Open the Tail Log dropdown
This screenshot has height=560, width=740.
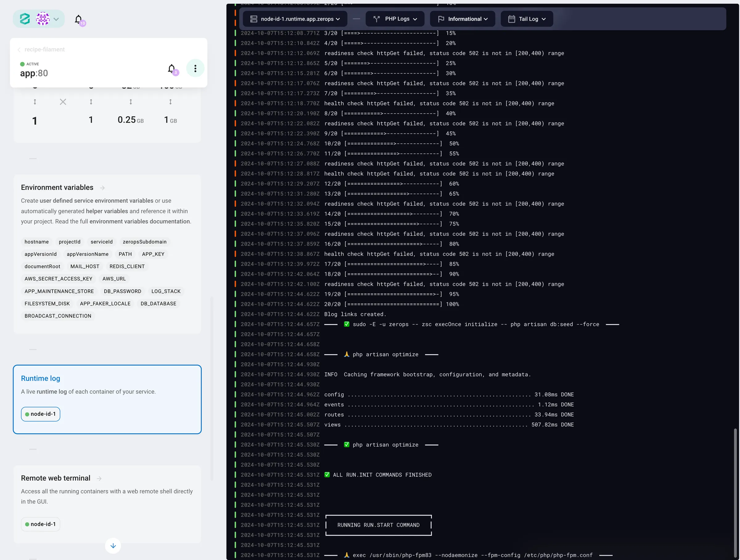click(x=527, y=19)
